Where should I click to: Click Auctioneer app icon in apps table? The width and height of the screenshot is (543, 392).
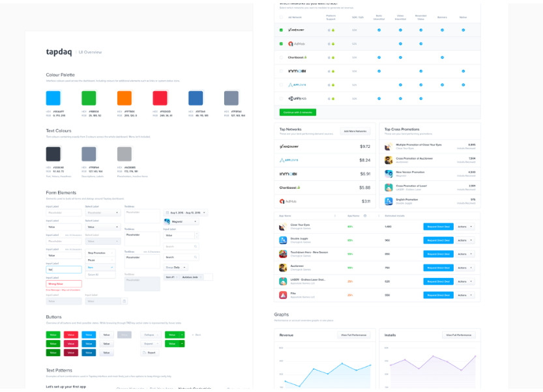[x=283, y=268]
